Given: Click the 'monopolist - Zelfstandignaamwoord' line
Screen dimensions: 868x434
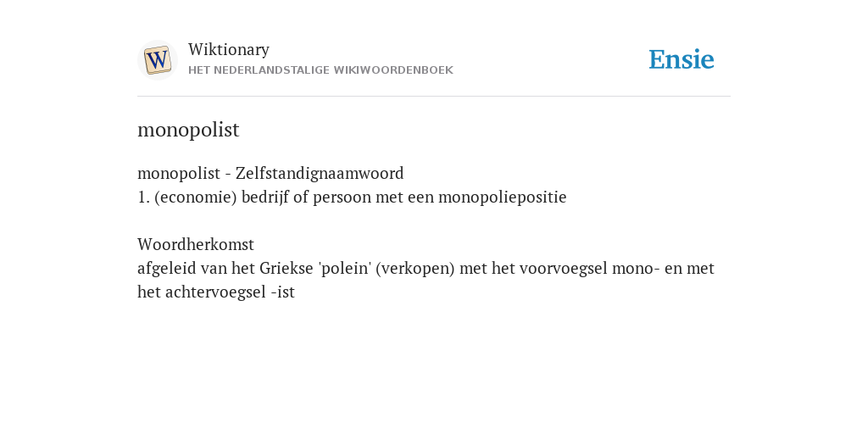Looking at the screenshot, I should coord(270,174).
